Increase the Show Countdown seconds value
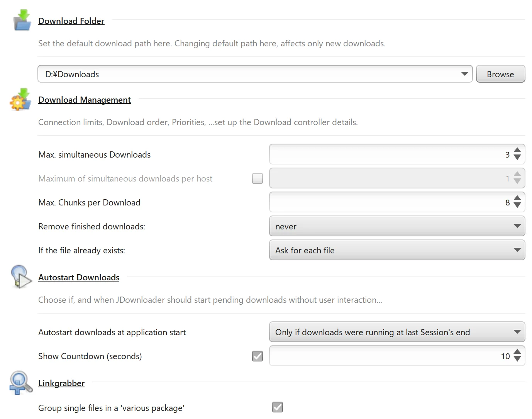The width and height of the screenshot is (532, 419). click(517, 353)
